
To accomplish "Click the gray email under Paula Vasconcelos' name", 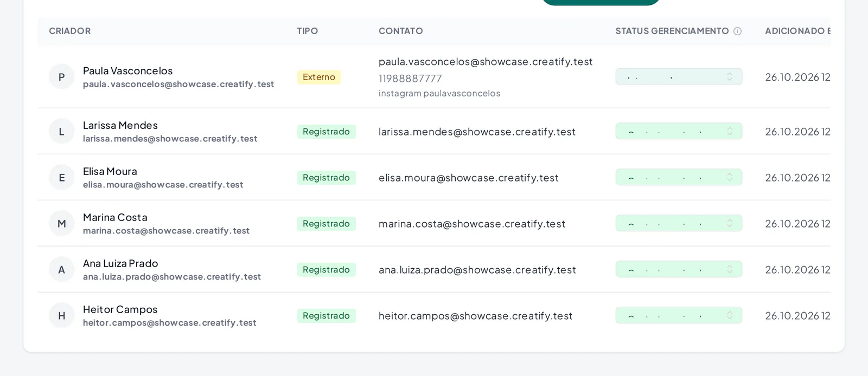I will pos(178,85).
